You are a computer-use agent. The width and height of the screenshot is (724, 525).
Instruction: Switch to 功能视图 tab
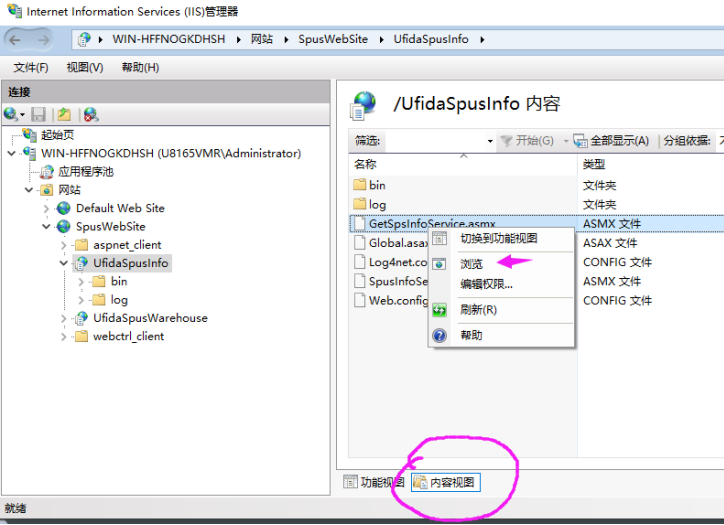coord(374,482)
